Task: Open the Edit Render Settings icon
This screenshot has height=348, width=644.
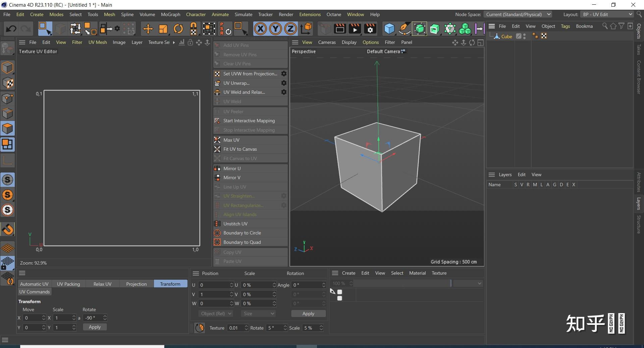Action: tap(370, 29)
